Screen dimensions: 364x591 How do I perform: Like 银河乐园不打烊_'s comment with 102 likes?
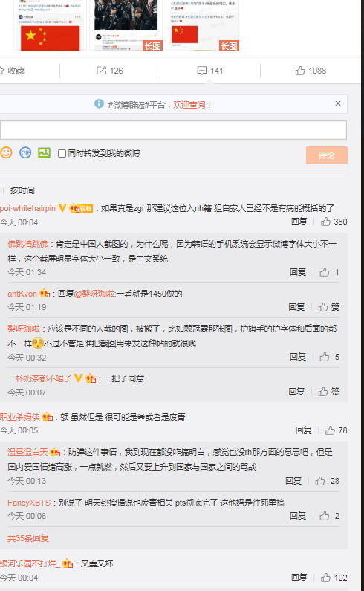click(x=325, y=578)
